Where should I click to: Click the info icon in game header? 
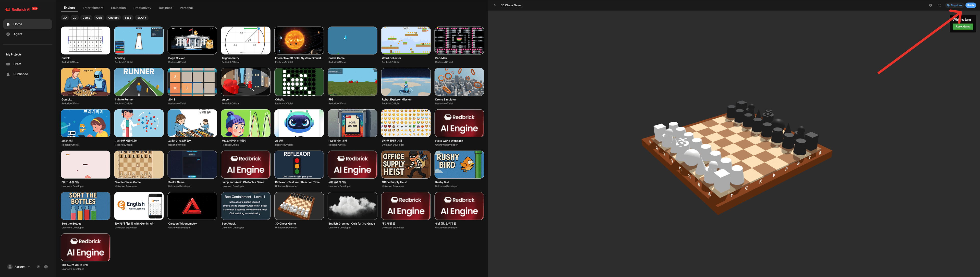(930, 5)
